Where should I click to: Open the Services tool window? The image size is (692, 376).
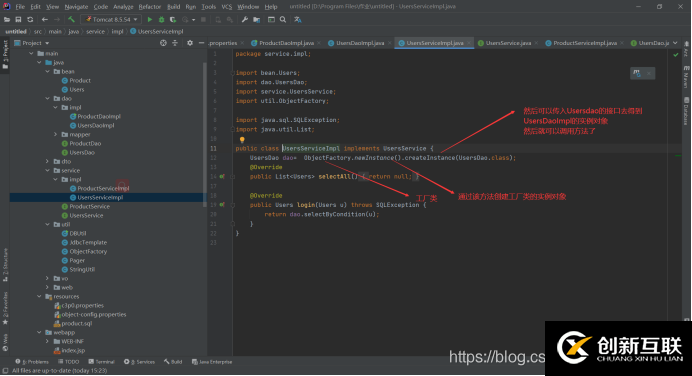click(x=139, y=362)
